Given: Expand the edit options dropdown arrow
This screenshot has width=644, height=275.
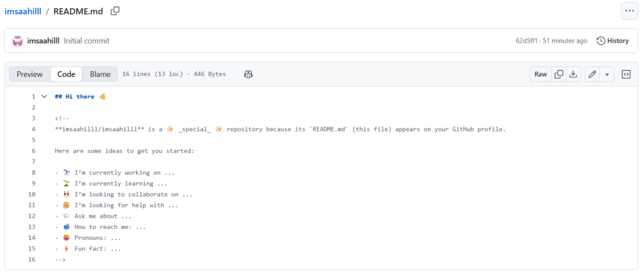Looking at the screenshot, I should 607,74.
